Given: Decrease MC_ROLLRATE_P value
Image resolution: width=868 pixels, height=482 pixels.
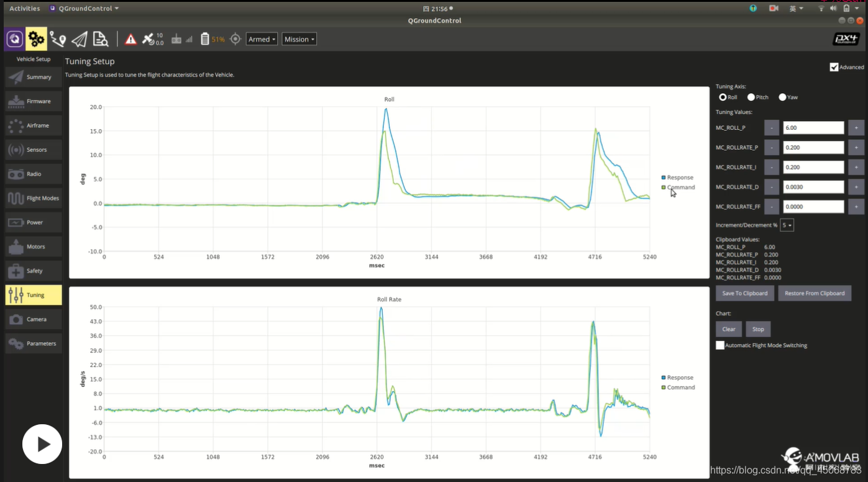Looking at the screenshot, I should 771,148.
